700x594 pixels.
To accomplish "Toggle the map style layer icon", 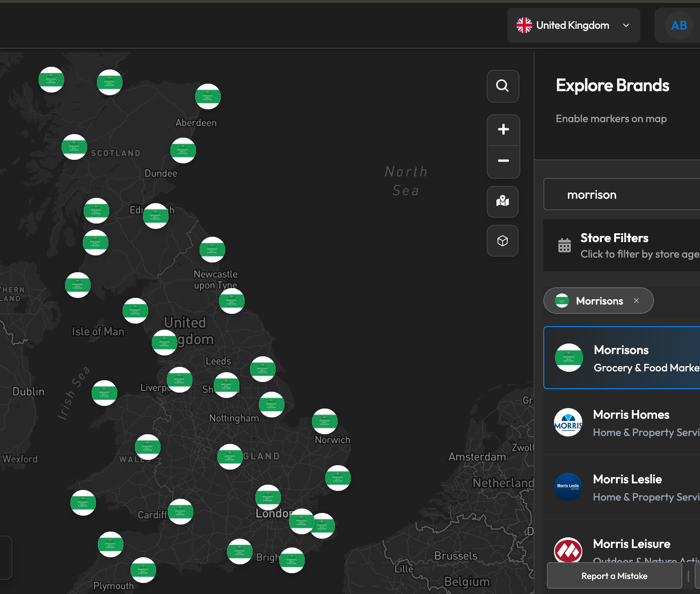I will click(x=503, y=201).
